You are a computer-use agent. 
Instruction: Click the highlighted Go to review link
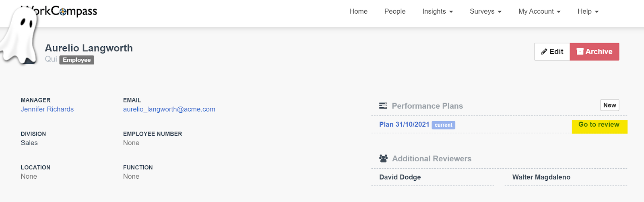[x=599, y=124]
